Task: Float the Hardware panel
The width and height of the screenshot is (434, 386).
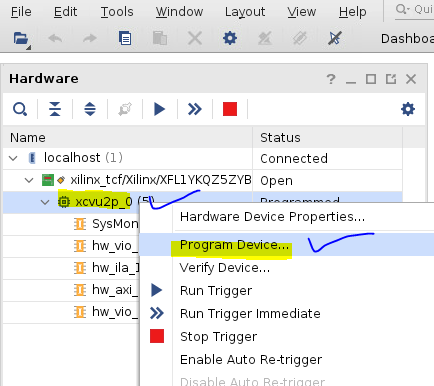Action: pos(391,79)
